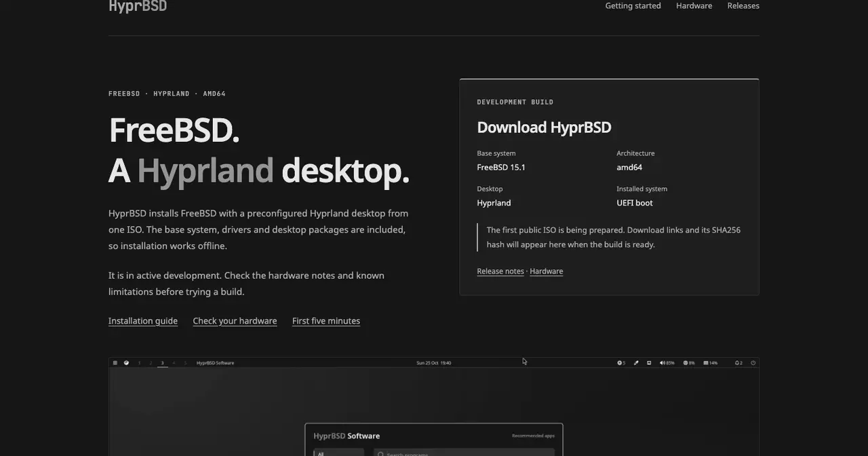
Task: Click the power icon in the preview bar
Action: click(753, 363)
